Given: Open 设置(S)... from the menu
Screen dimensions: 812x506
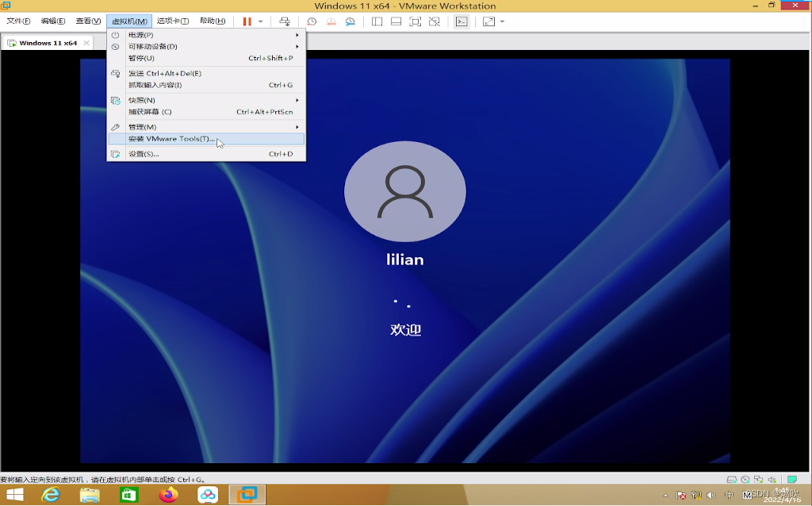Looking at the screenshot, I should pos(206,154).
